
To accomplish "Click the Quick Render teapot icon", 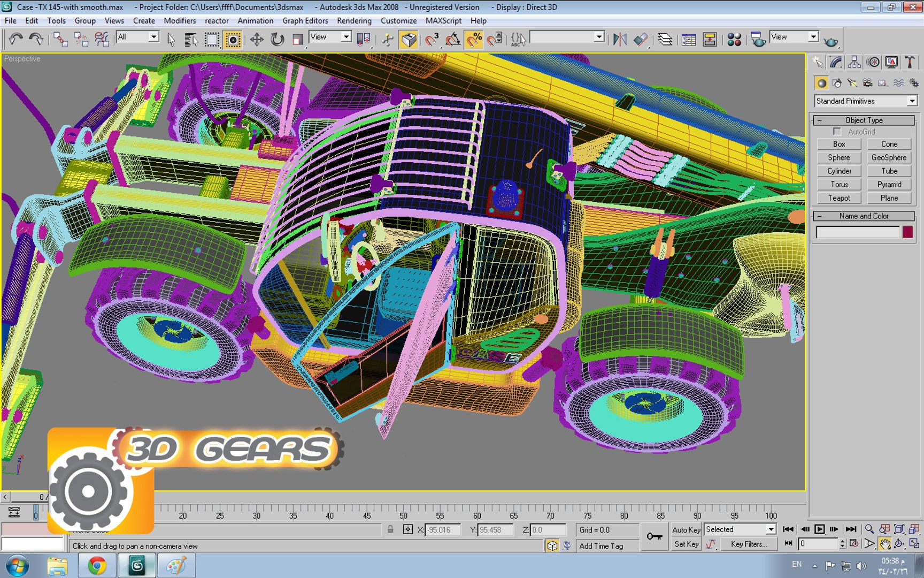I will [830, 41].
